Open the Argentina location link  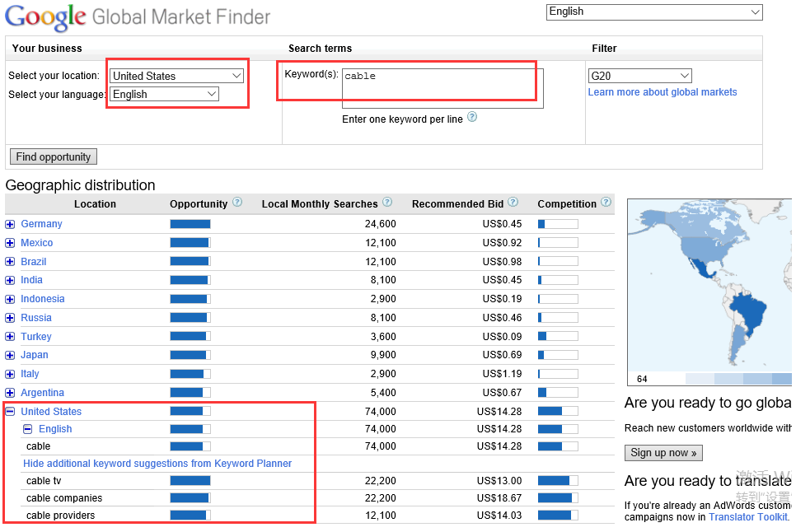pos(42,393)
